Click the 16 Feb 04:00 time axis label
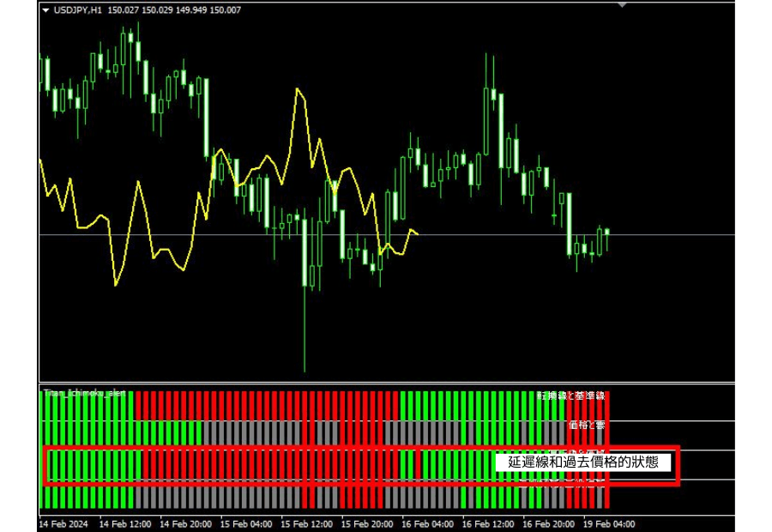This screenshot has height=532, width=772. point(427,523)
